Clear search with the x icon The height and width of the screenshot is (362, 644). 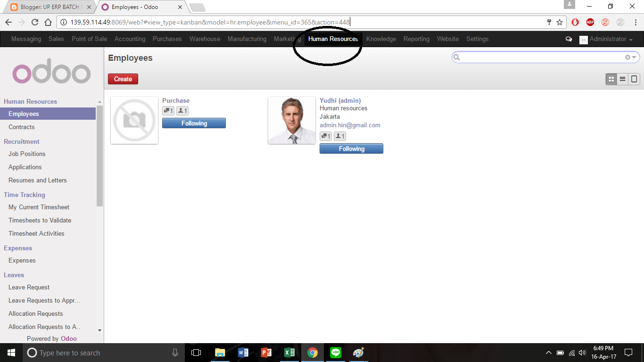(627, 57)
